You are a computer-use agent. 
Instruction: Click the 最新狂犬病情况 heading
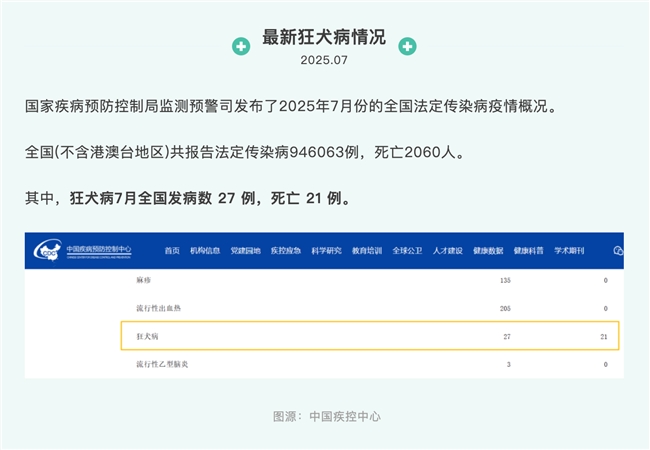tap(323, 38)
